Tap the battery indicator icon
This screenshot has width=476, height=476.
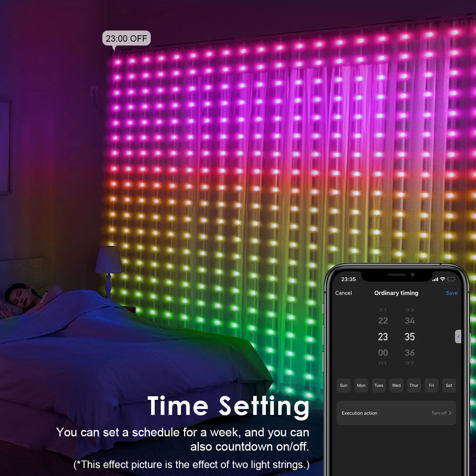(x=451, y=279)
